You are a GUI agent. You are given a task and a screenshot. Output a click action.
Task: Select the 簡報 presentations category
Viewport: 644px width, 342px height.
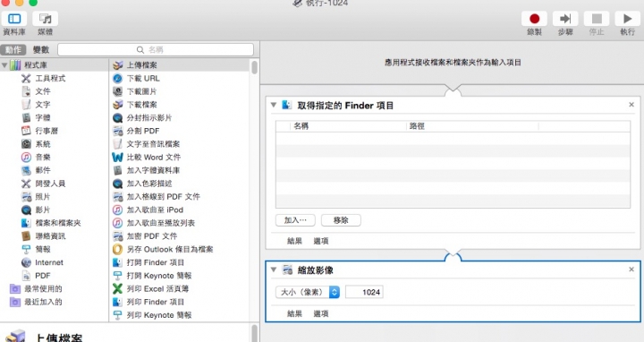point(43,249)
